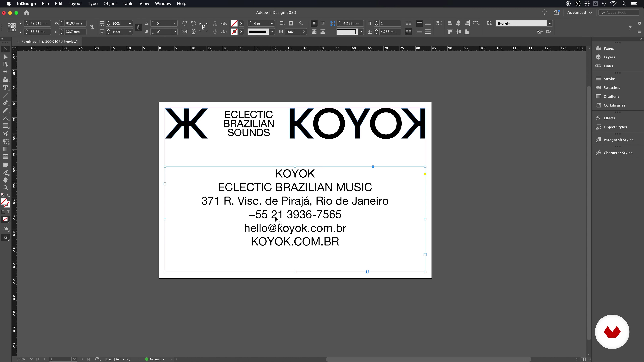Select the Eyedropper tool
Image resolution: width=644 pixels, height=362 pixels.
pos(5,173)
